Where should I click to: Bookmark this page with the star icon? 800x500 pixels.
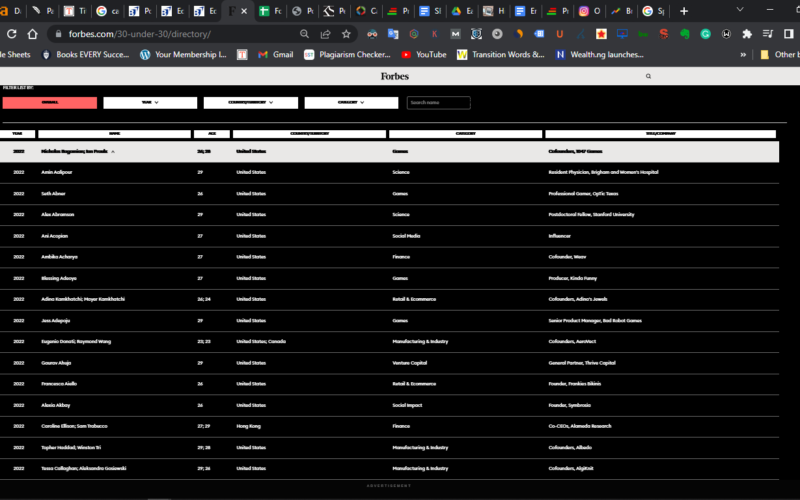346,33
